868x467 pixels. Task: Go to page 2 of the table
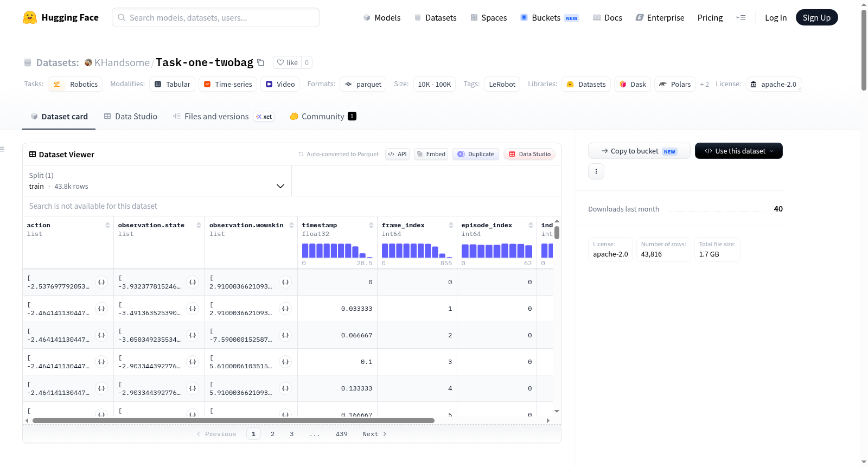(272, 434)
